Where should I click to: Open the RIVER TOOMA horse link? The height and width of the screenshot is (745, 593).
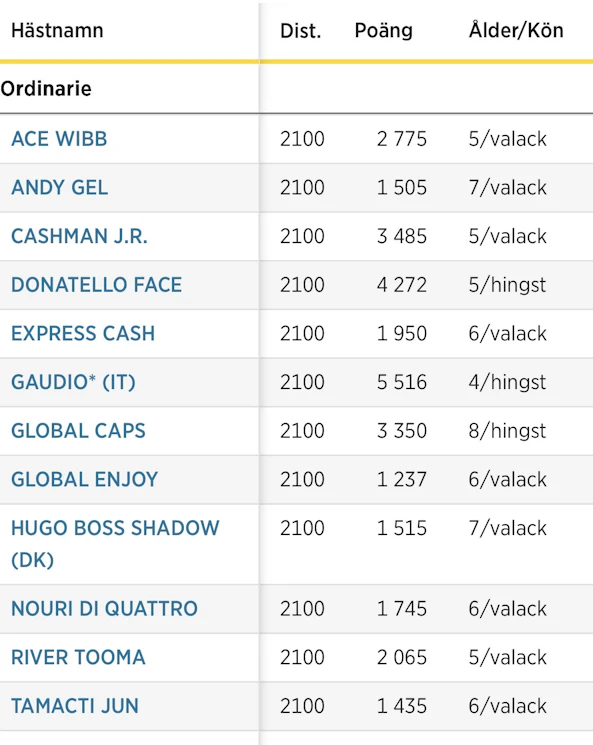[x=78, y=658]
